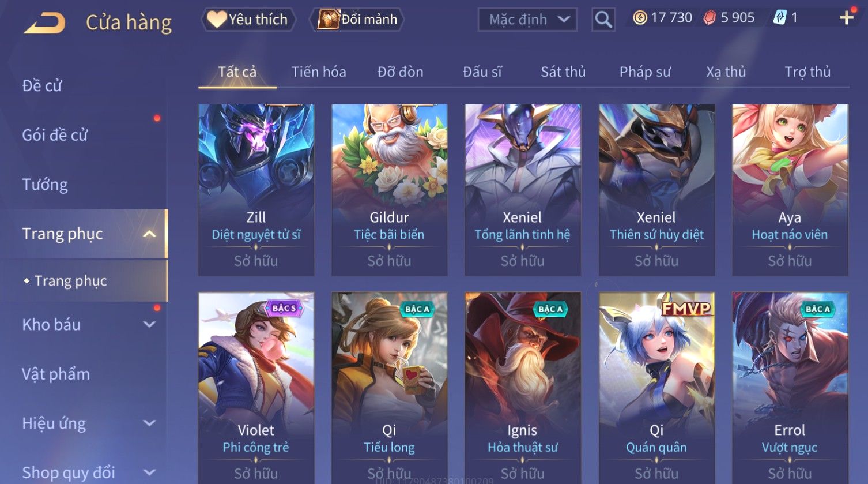Screen dimensions: 868x484
Task: Expand the Hiệu ứng sidebar section
Action: tap(149, 423)
